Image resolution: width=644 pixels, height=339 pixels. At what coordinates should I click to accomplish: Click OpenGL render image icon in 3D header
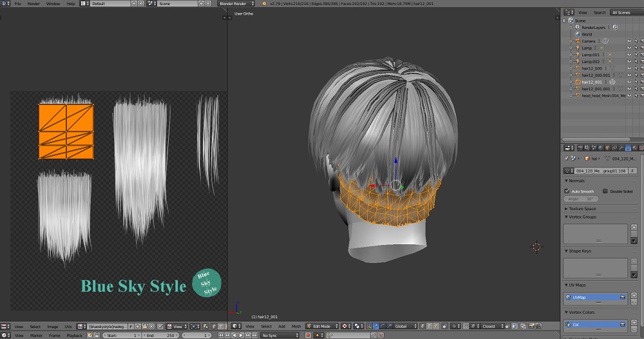pos(531,326)
